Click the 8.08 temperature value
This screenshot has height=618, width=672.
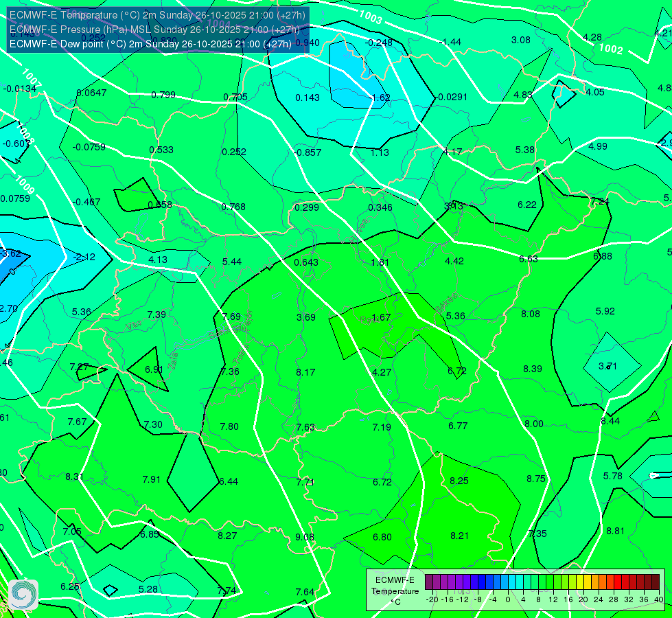(x=531, y=314)
